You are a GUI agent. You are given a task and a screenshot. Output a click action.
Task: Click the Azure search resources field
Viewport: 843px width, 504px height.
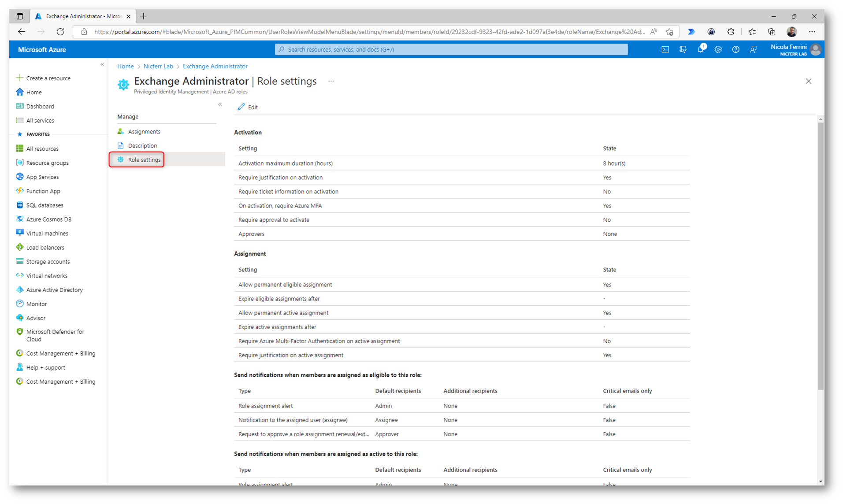click(451, 49)
